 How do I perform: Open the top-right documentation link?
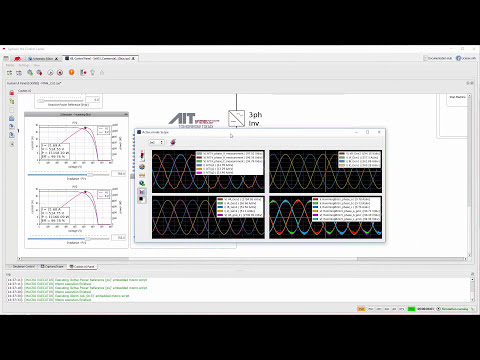click(x=438, y=58)
